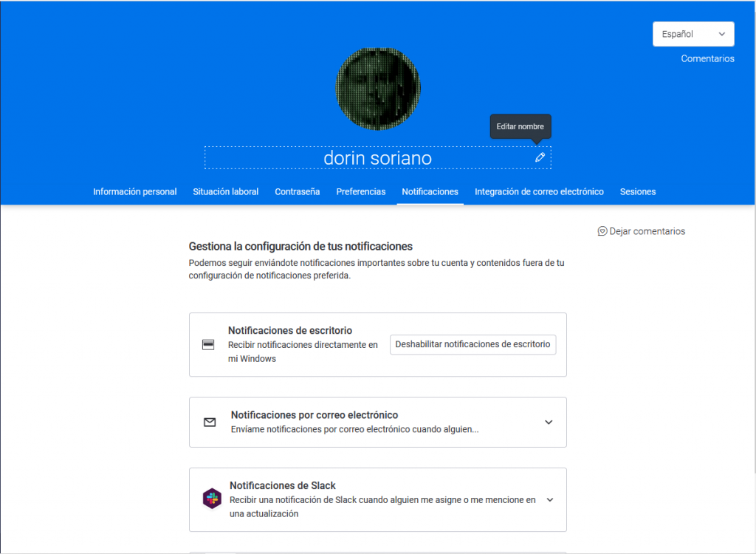Screen dimensions: 756x554
Task: Go to the Contraseña tab
Action: point(298,191)
